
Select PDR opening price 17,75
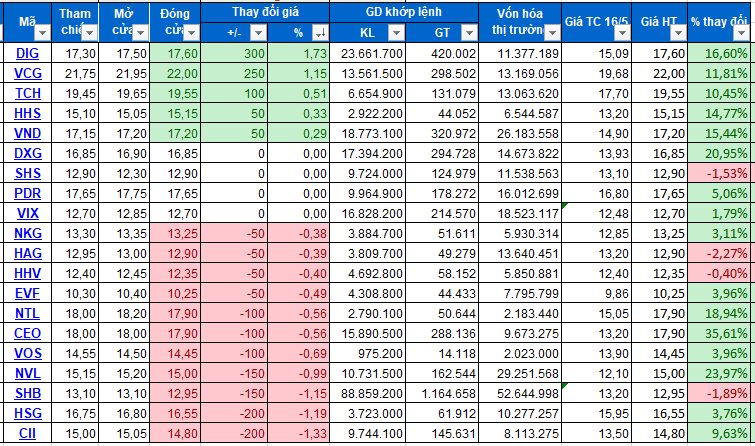(x=124, y=194)
